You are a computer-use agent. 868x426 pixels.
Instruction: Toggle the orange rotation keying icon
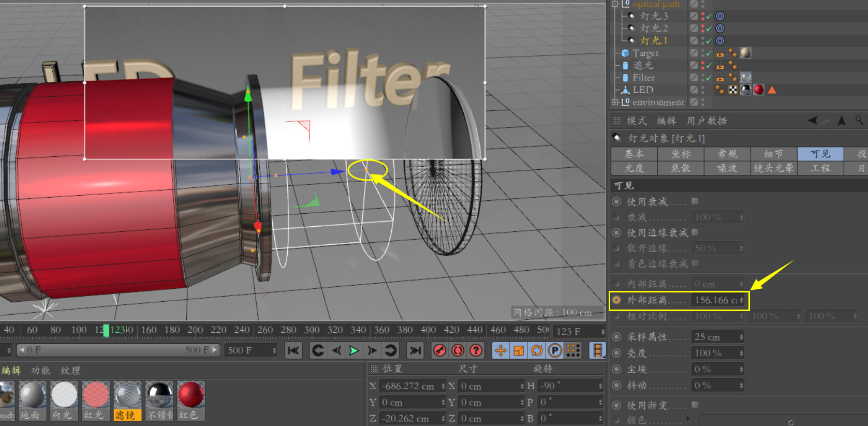(537, 350)
